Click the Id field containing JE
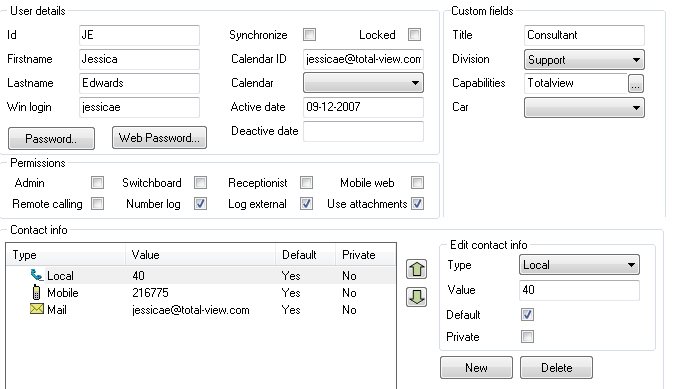The image size is (689, 389). click(x=139, y=35)
